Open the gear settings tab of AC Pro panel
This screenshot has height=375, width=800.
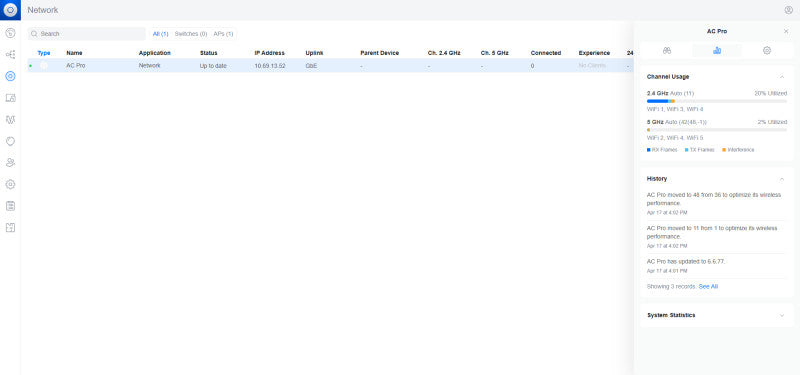[x=767, y=51]
